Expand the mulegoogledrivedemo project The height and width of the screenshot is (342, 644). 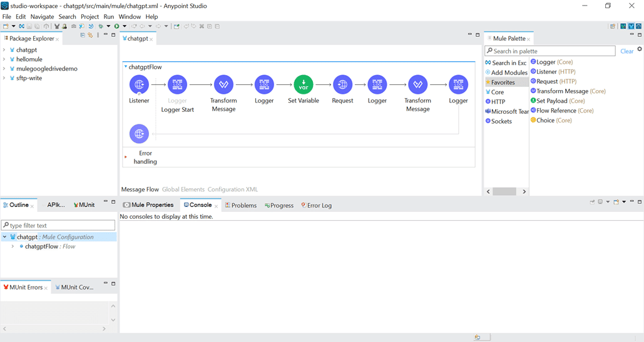click(x=4, y=69)
